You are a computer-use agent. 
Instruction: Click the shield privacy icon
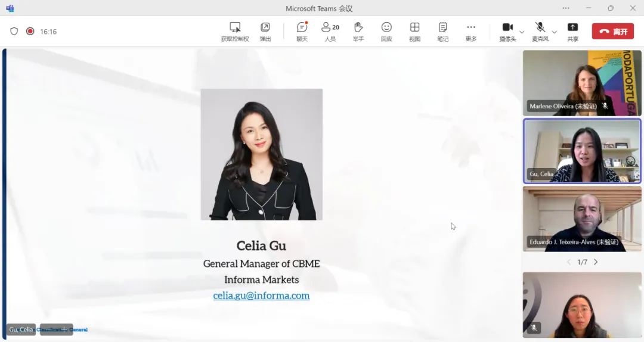pyautogui.click(x=14, y=31)
